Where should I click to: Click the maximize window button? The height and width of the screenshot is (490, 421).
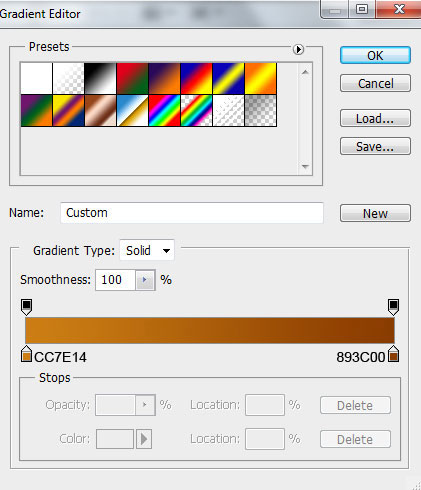coord(362,9)
